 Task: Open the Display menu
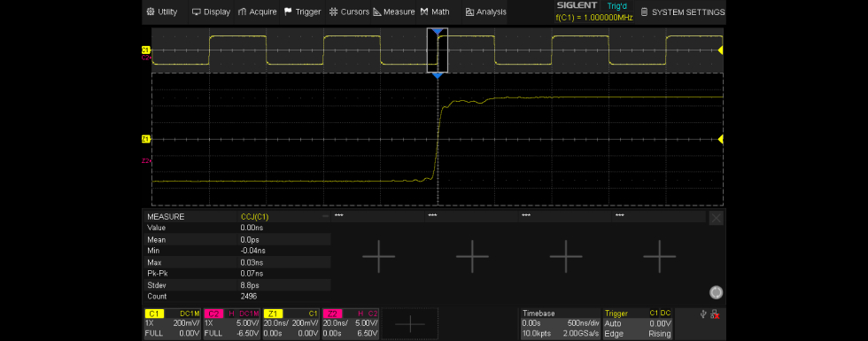[211, 12]
